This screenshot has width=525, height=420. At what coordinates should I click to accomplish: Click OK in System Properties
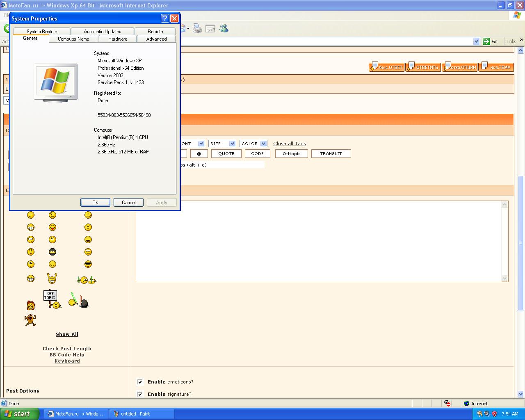[95, 203]
